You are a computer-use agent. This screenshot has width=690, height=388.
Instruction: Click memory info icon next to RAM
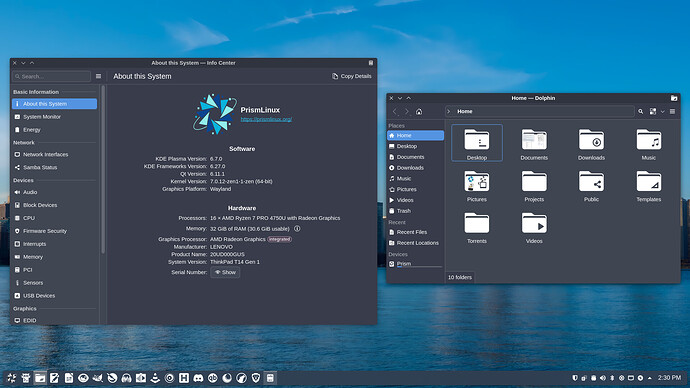coord(297,229)
